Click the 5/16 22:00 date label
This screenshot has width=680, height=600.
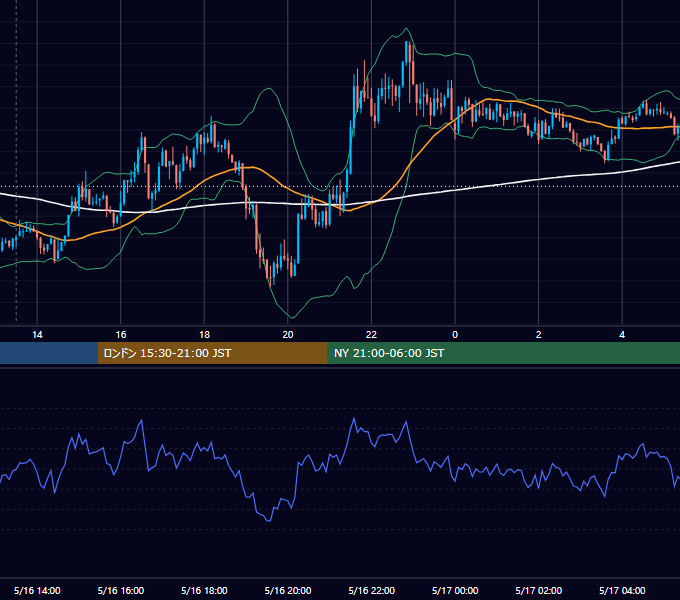click(372, 590)
